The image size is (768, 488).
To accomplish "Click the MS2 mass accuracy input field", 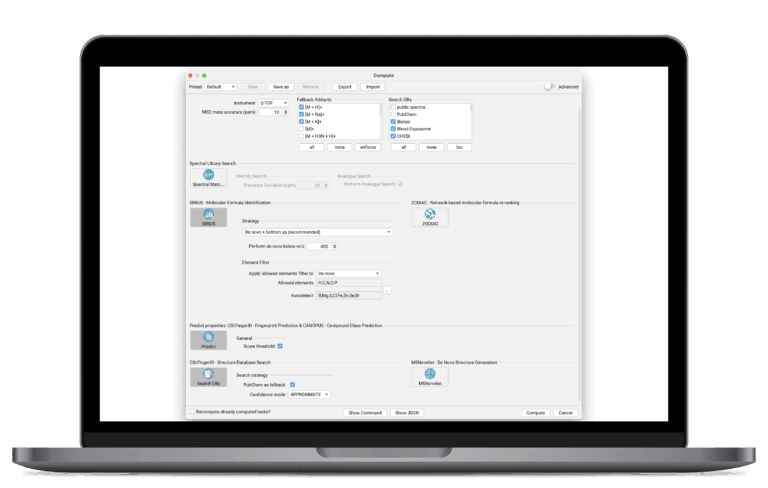I will click(270, 112).
